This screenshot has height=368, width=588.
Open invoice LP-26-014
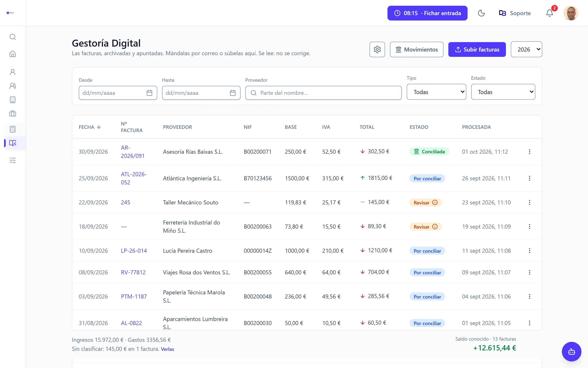click(134, 251)
